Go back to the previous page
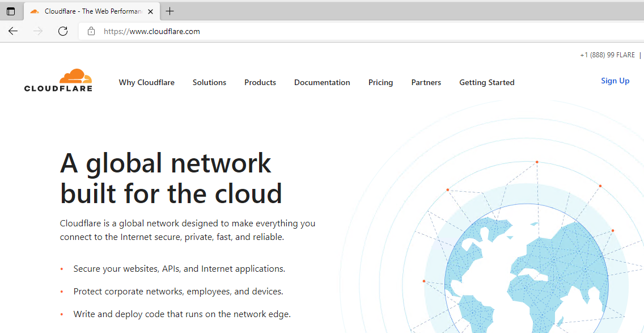The height and width of the screenshot is (333, 644). tap(13, 31)
